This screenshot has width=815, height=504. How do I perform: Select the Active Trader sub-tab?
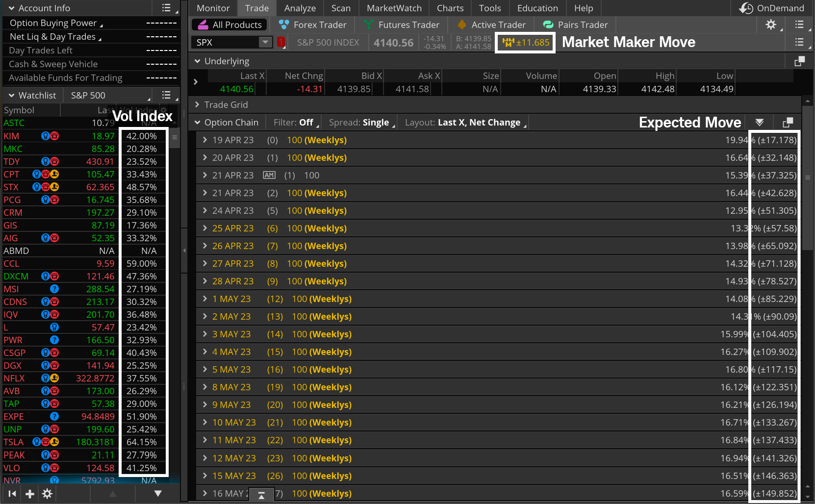click(491, 25)
